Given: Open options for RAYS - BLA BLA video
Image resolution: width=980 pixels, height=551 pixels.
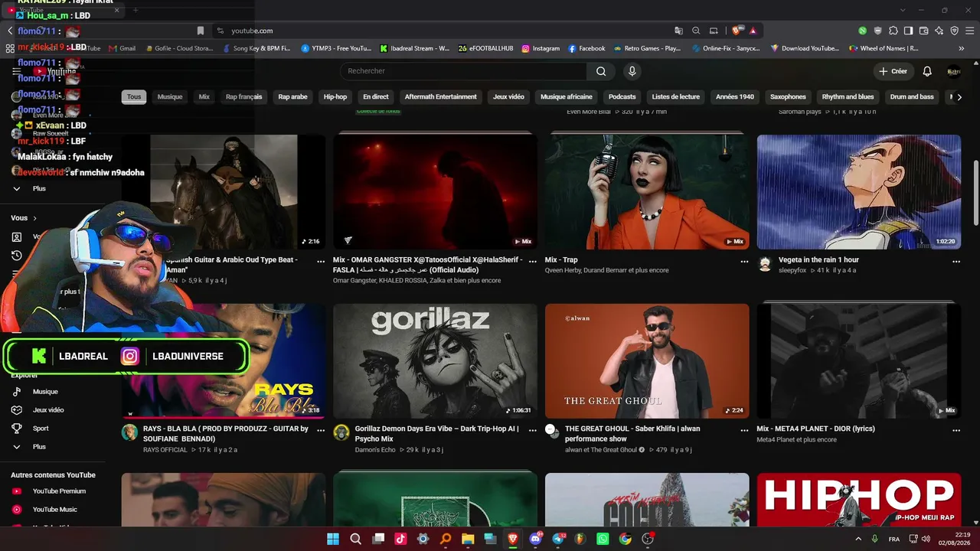Looking at the screenshot, I should (x=321, y=430).
